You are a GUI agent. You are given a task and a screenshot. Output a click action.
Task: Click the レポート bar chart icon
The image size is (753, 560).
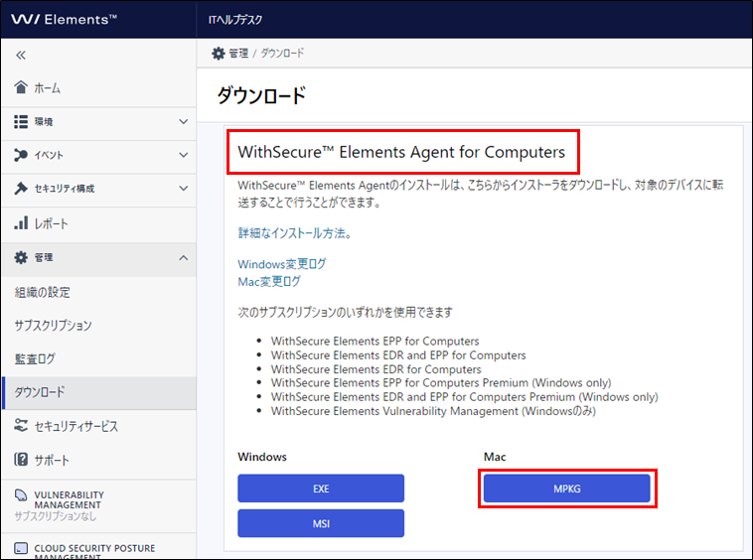point(21,223)
